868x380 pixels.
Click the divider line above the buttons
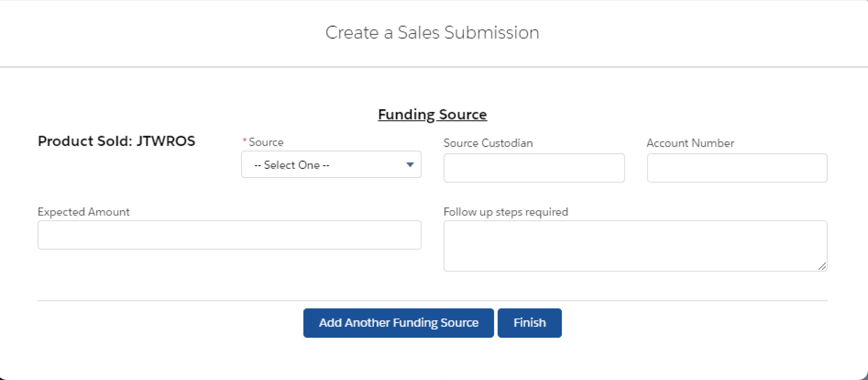pyautogui.click(x=432, y=300)
